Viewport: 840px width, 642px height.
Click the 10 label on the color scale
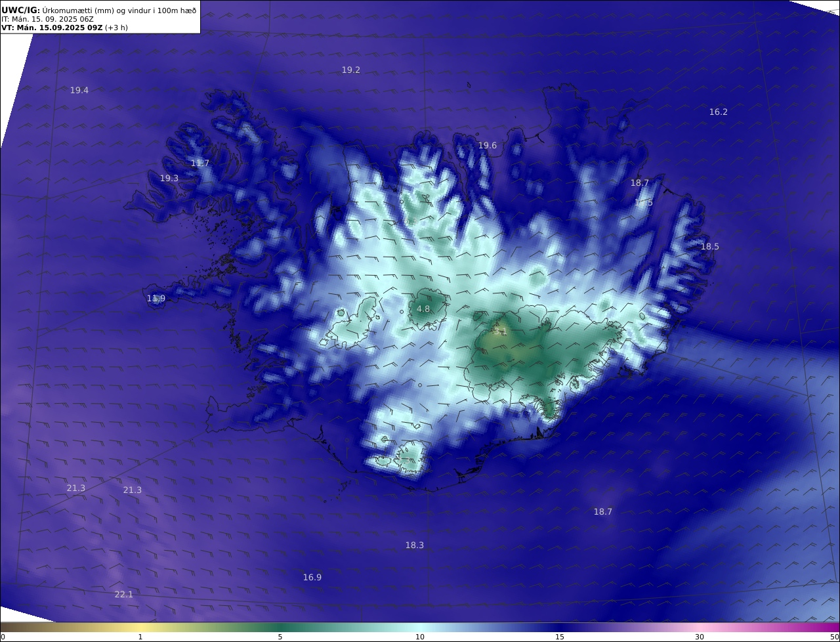tap(420, 637)
